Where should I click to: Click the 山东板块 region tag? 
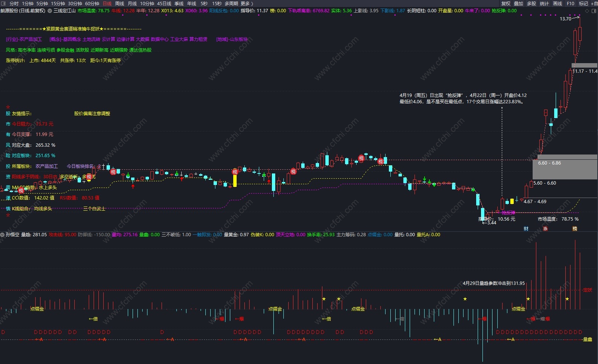238,39
